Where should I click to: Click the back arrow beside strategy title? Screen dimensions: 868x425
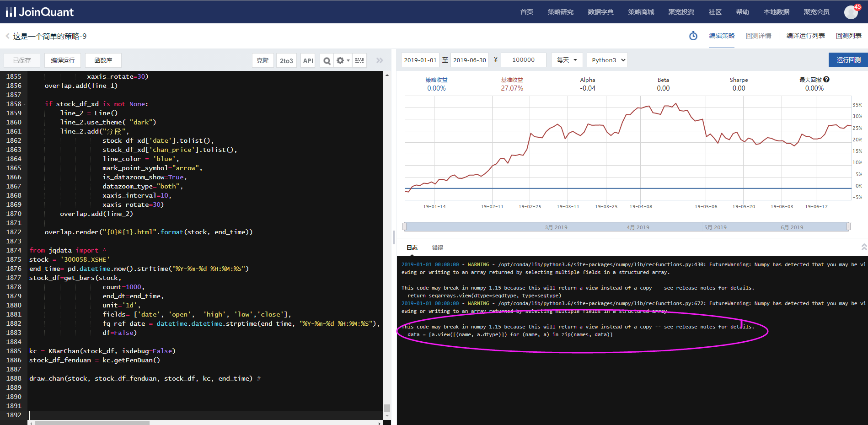[7, 36]
